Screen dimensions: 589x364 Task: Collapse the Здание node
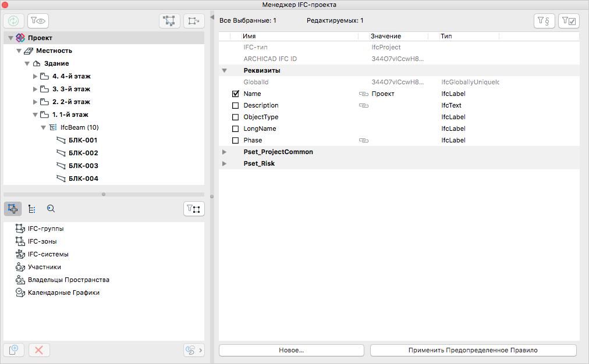pos(27,63)
